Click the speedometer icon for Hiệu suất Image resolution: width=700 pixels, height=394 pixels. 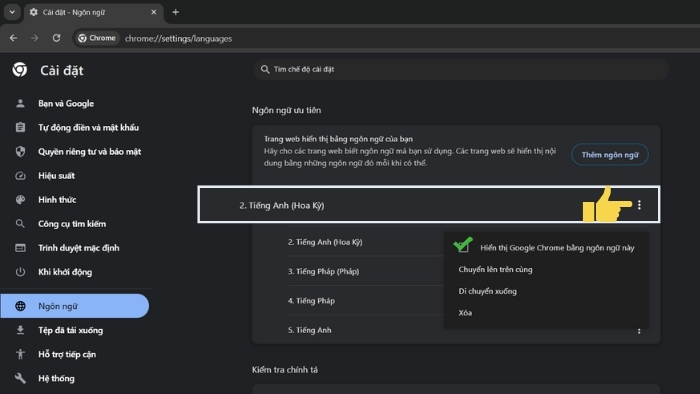(x=20, y=176)
